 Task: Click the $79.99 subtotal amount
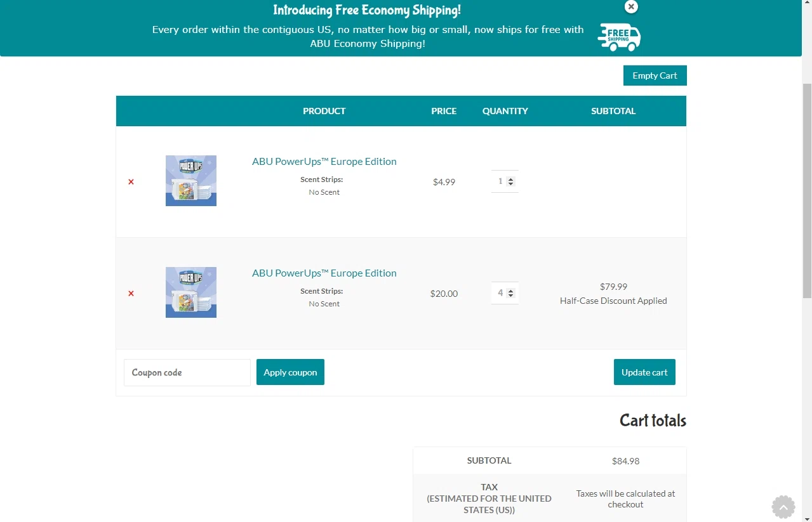click(x=613, y=287)
